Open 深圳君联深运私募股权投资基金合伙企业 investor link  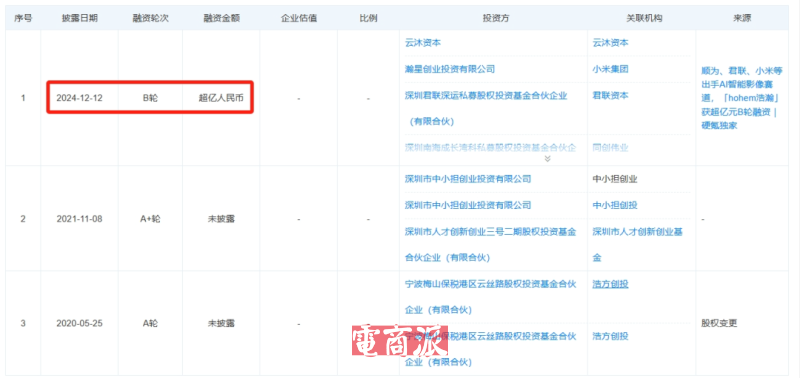click(x=486, y=108)
